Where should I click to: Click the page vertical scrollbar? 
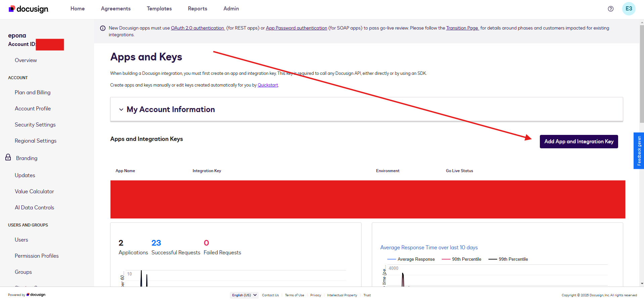point(642,74)
